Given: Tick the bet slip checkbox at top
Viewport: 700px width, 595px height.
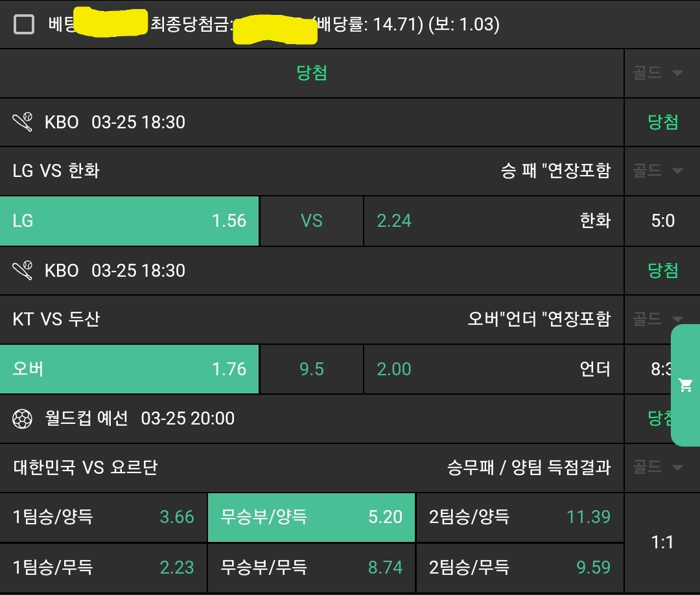Looking at the screenshot, I should pyautogui.click(x=24, y=25).
